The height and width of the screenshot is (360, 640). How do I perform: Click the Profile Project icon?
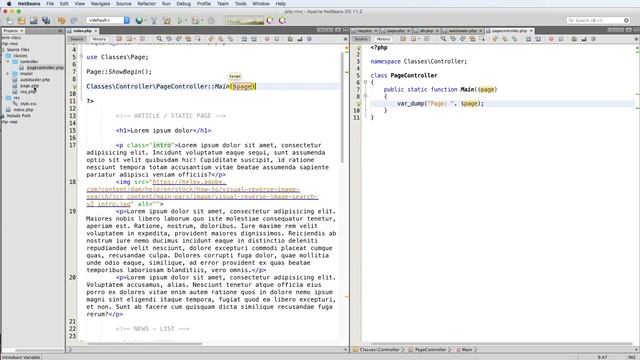click(211, 20)
